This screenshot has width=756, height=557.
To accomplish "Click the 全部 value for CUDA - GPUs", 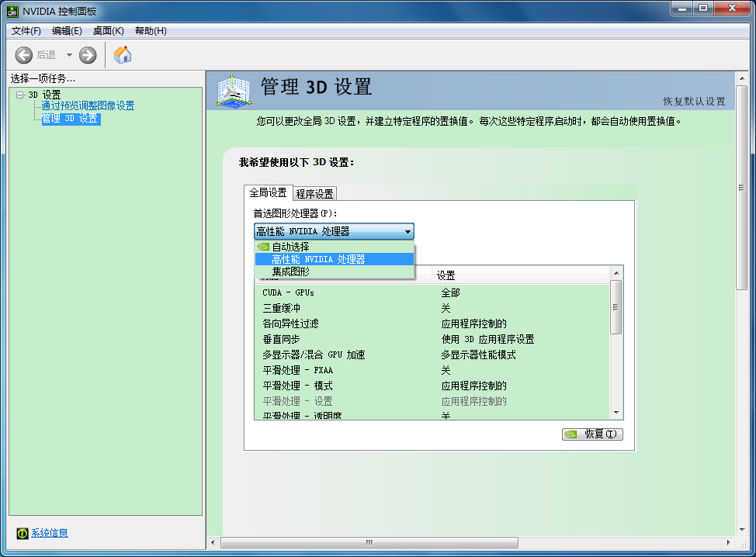I will tap(450, 292).
